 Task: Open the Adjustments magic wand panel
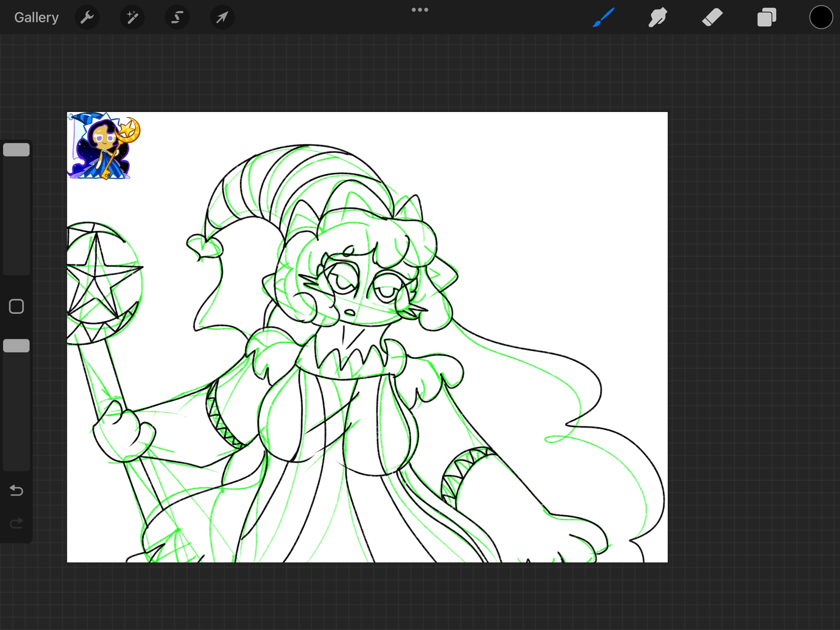(132, 17)
